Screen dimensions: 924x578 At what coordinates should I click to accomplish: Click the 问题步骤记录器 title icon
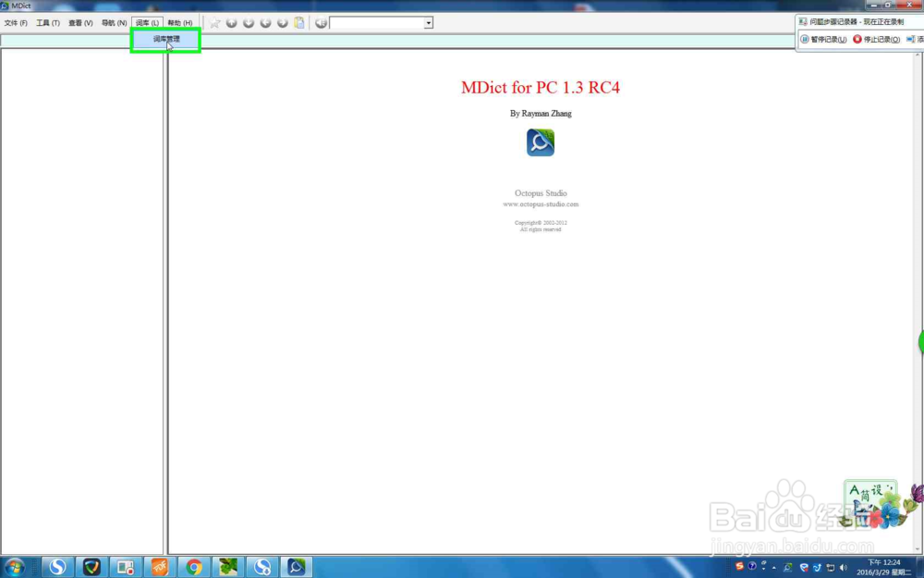(x=803, y=22)
